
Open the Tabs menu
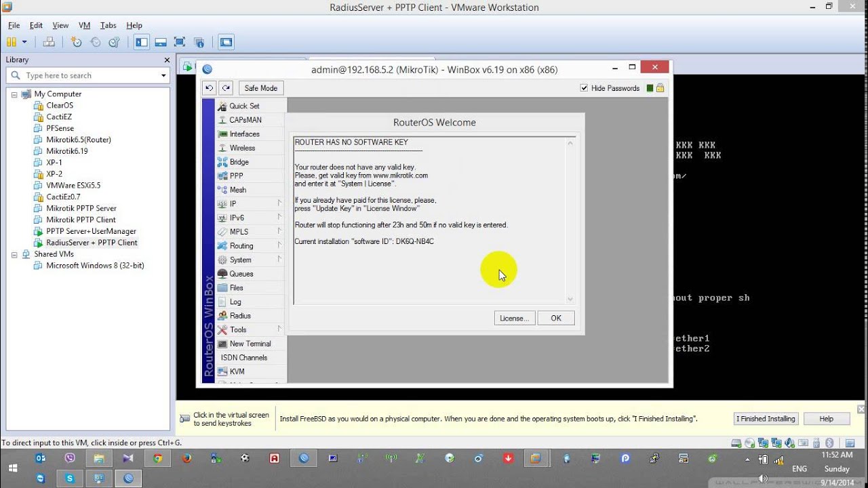[x=108, y=25]
